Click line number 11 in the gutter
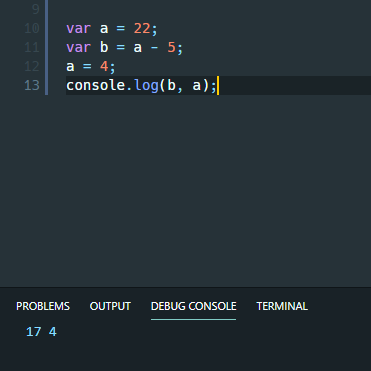The height and width of the screenshot is (371, 371). click(32, 47)
